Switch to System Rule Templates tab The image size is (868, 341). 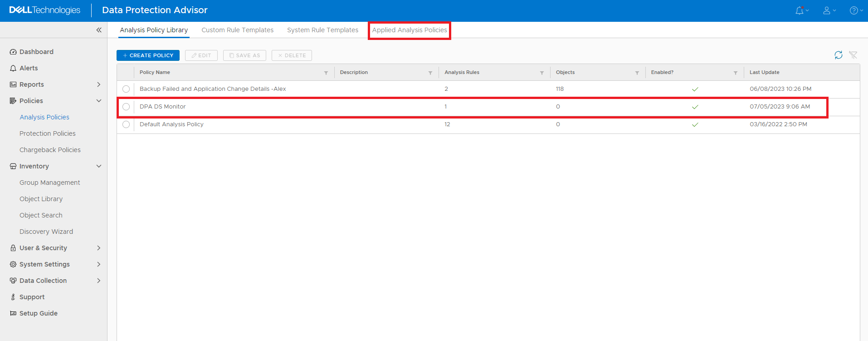click(322, 30)
